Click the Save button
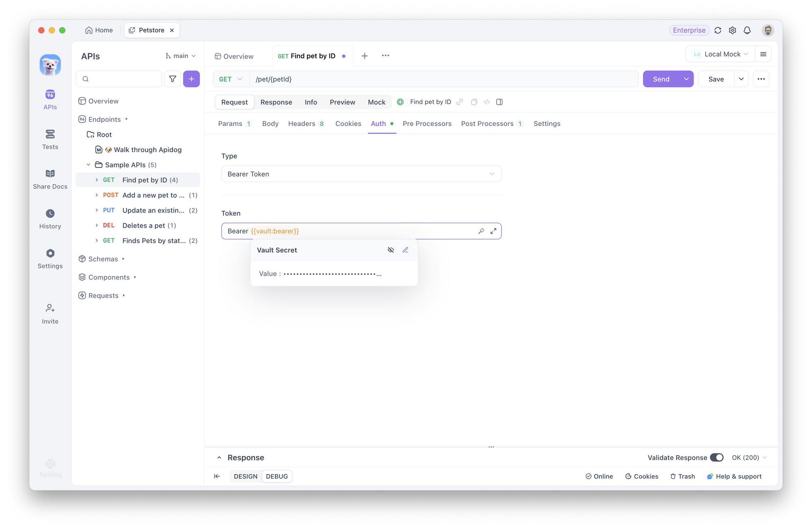Screen dimensions: 812x529 pos(716,79)
